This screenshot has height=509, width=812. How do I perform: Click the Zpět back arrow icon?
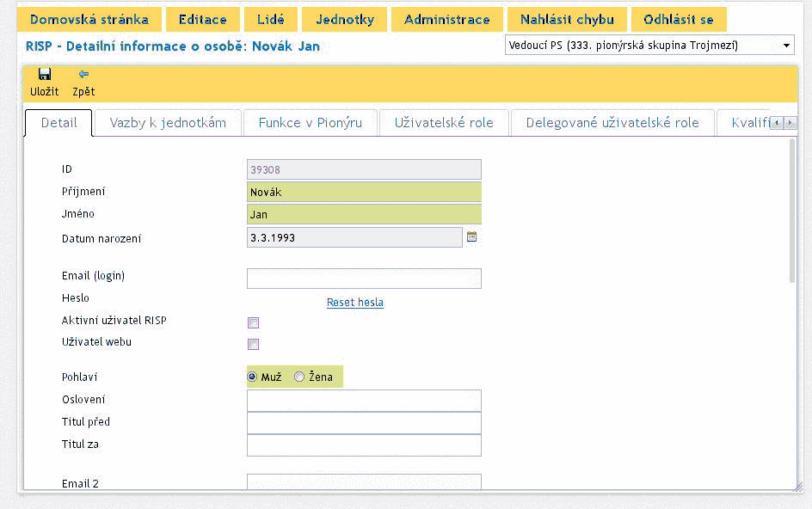point(83,75)
